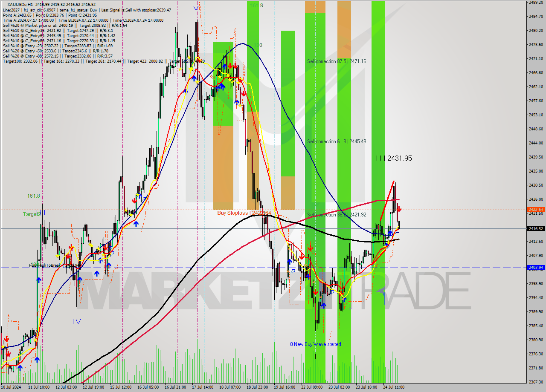Click the 'Sell %10 @ C_Entry38: 2421.92' line
Image resolution: width=546 pixels, height=392 pixels.
(x=58, y=31)
